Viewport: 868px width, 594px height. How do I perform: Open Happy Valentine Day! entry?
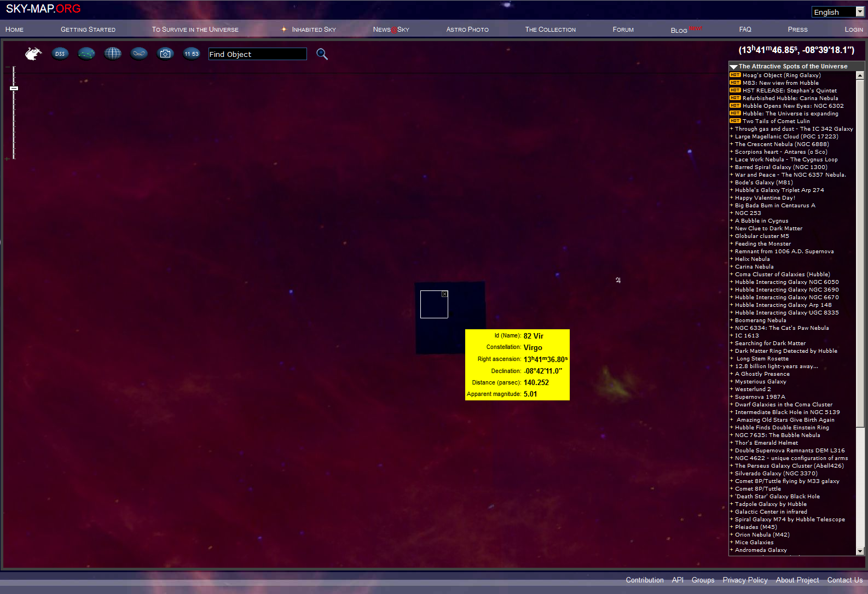click(765, 198)
